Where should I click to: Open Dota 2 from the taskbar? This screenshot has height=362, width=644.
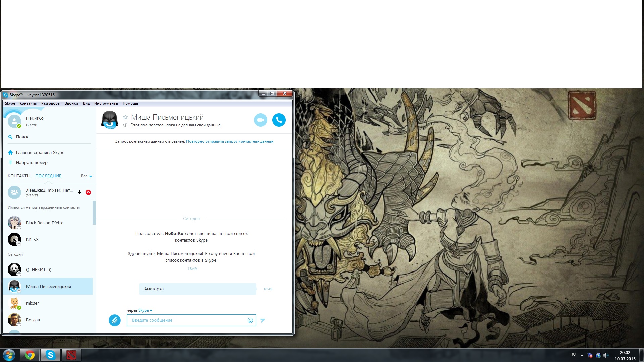(x=71, y=355)
